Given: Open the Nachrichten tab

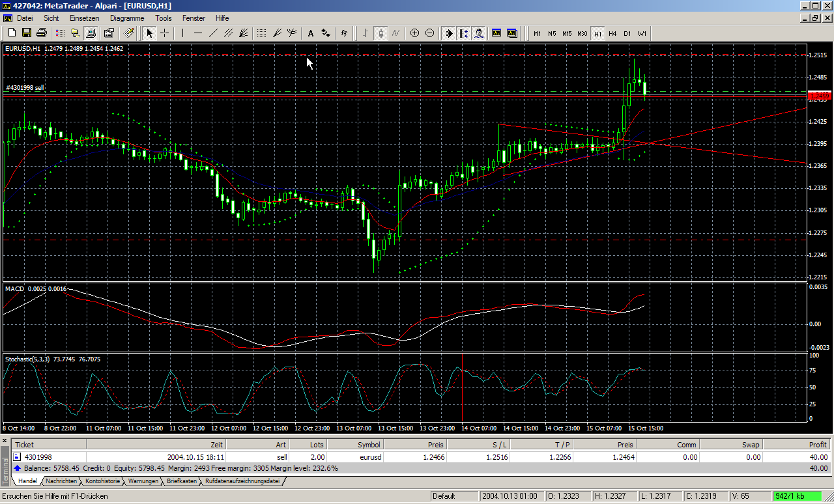Looking at the screenshot, I should [61, 481].
